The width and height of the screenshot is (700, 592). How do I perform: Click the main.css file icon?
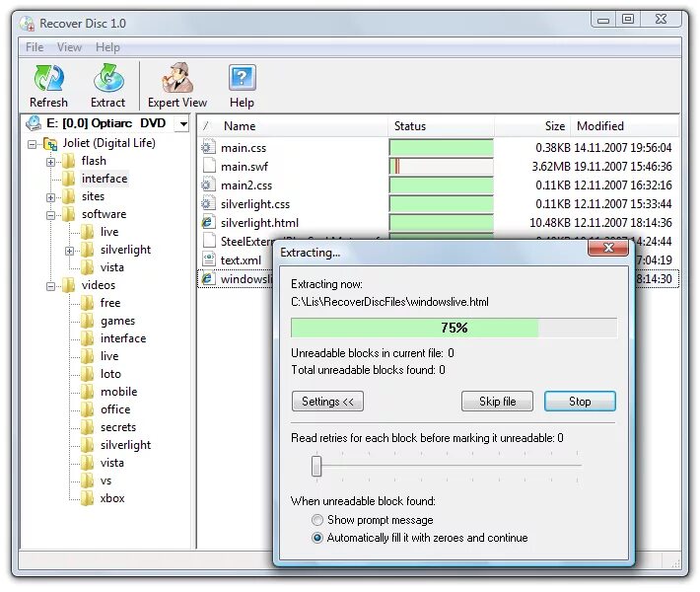[x=208, y=147]
